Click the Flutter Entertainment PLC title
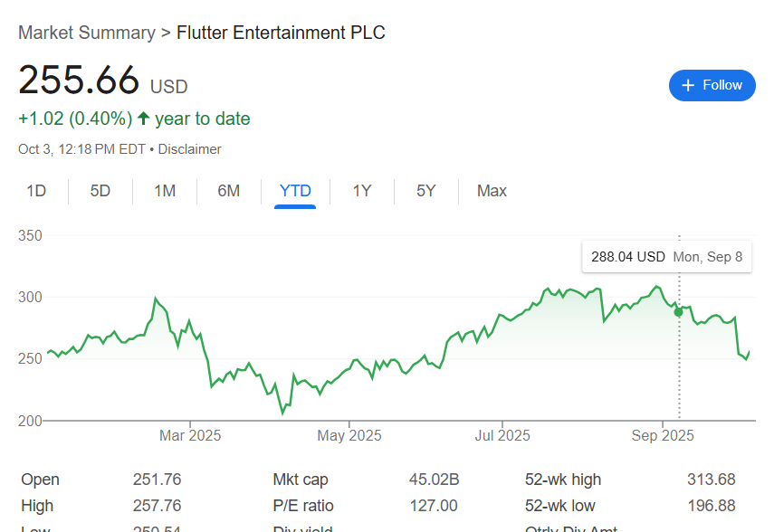Image resolution: width=774 pixels, height=532 pixels. (281, 33)
